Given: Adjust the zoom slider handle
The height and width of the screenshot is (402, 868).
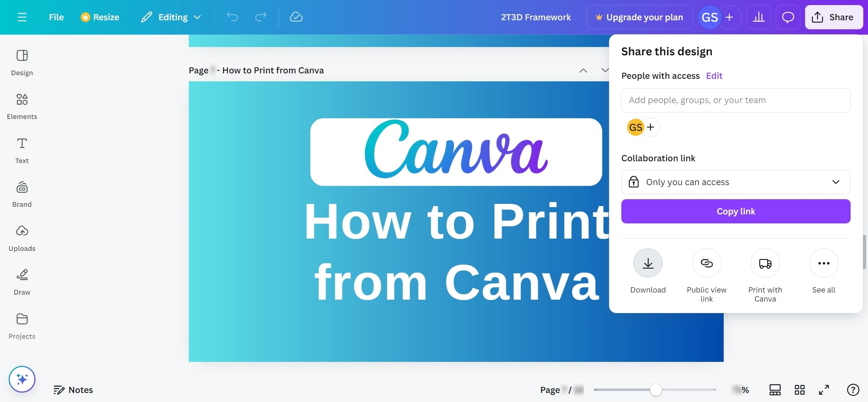Looking at the screenshot, I should click(655, 390).
